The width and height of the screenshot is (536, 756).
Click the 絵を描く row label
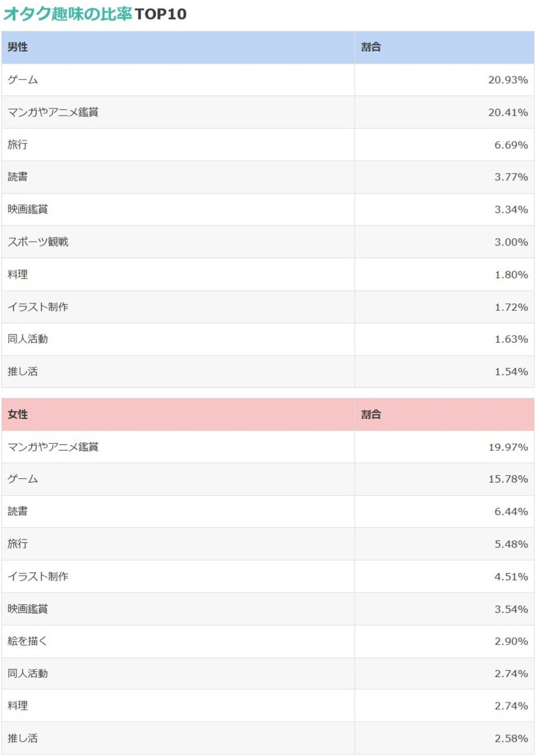(27, 641)
